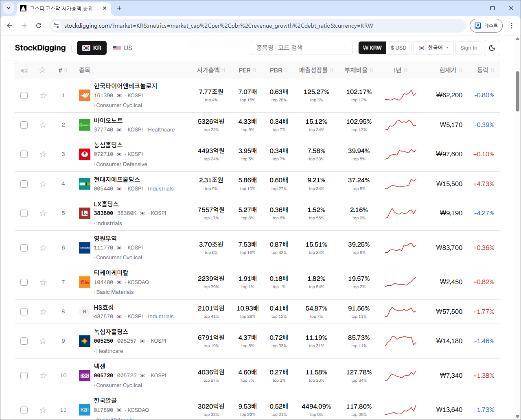Star 농심홀딩스 as a favorite
The image size is (521, 420).
coord(43,154)
